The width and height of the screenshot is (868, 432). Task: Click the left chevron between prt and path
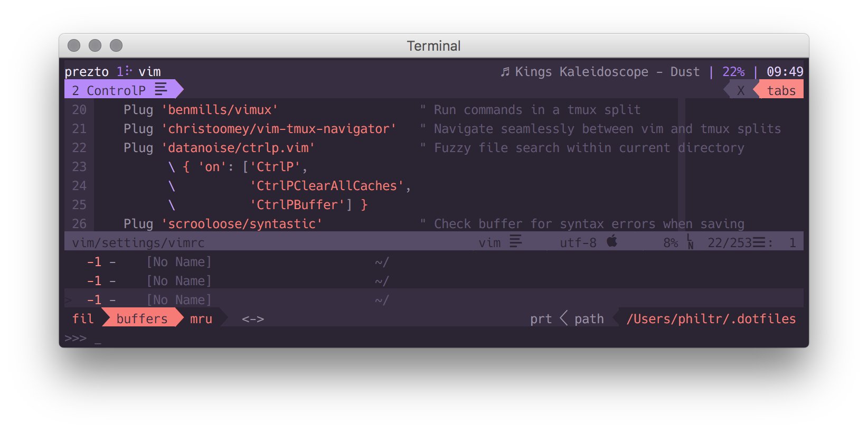tap(563, 318)
